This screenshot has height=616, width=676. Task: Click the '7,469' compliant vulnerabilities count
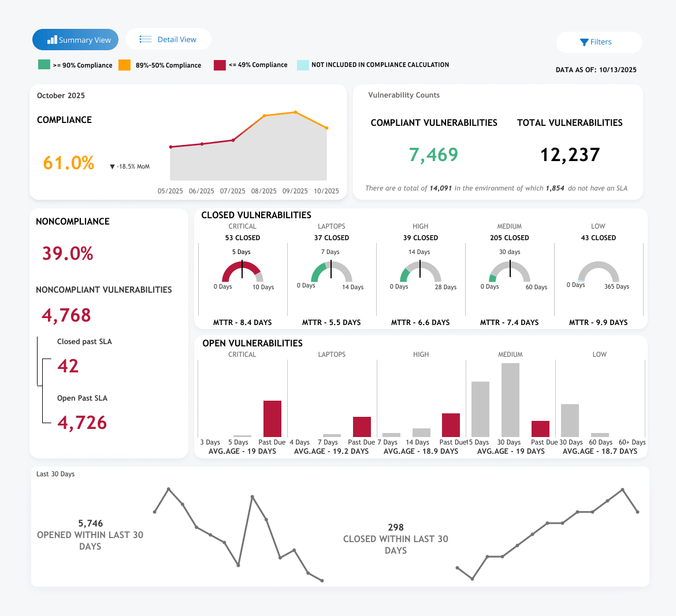pyautogui.click(x=433, y=154)
